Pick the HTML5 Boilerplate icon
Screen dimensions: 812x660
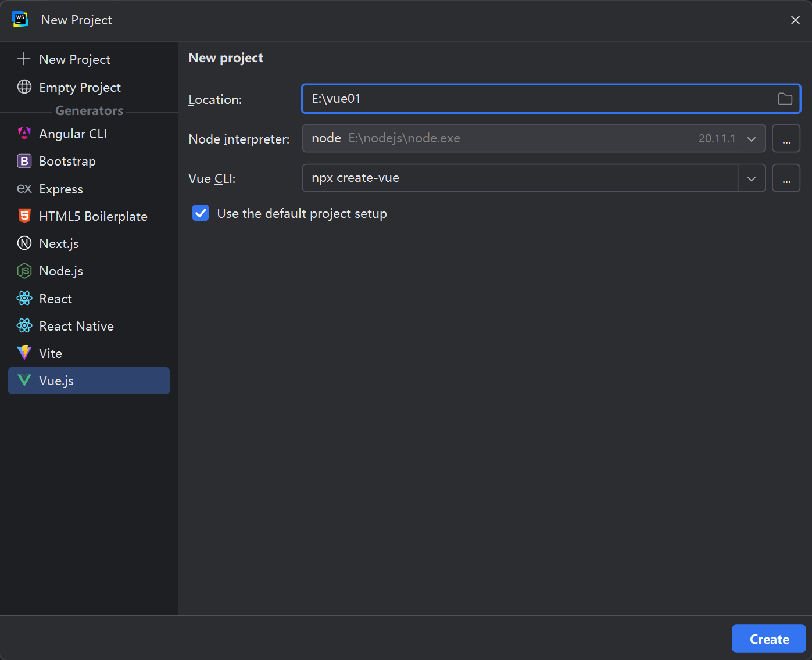[24, 216]
